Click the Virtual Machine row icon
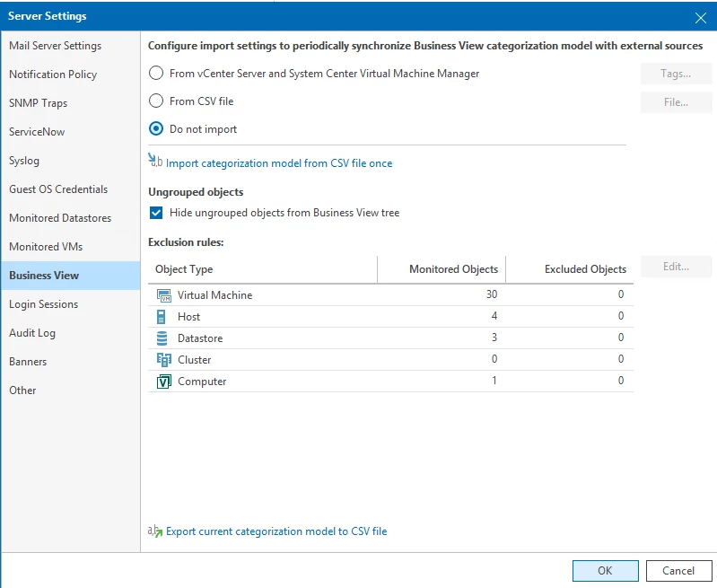The width and height of the screenshot is (717, 588). click(163, 295)
